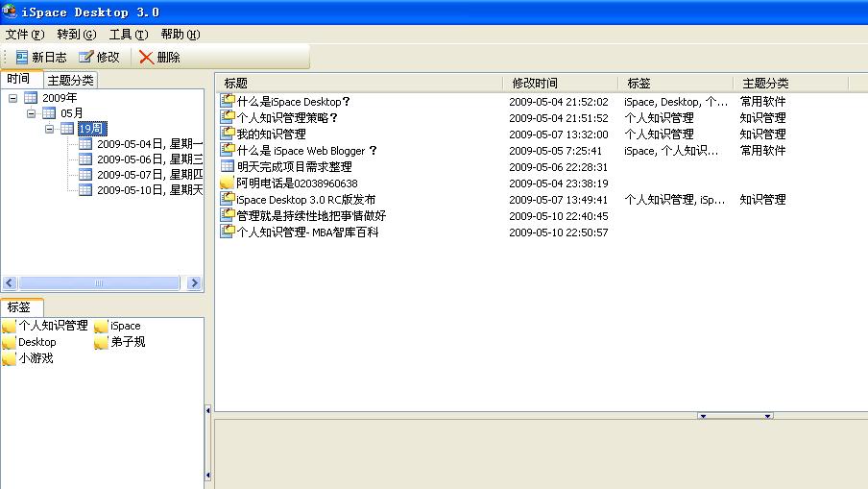Click the calendar icon beside 05月
The width and height of the screenshot is (868, 489).
49,113
